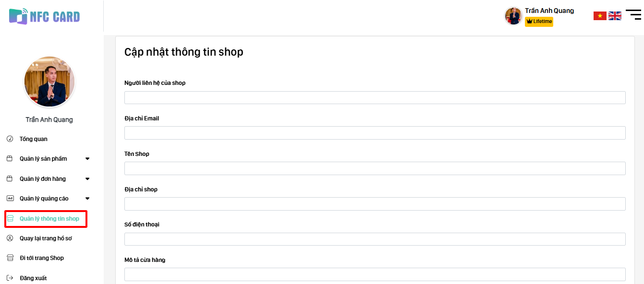Open the hamburger menu icon
This screenshot has height=284, width=644.
[x=633, y=14]
